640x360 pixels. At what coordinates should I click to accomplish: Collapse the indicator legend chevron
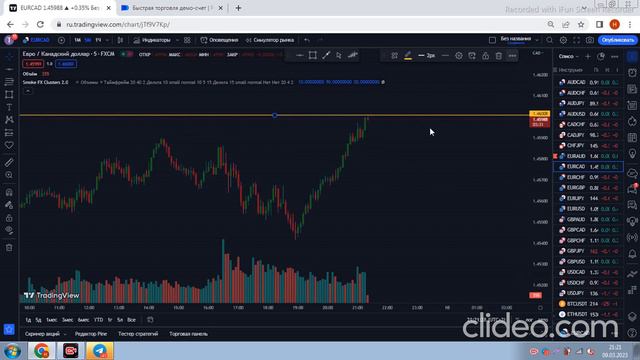click(x=28, y=91)
